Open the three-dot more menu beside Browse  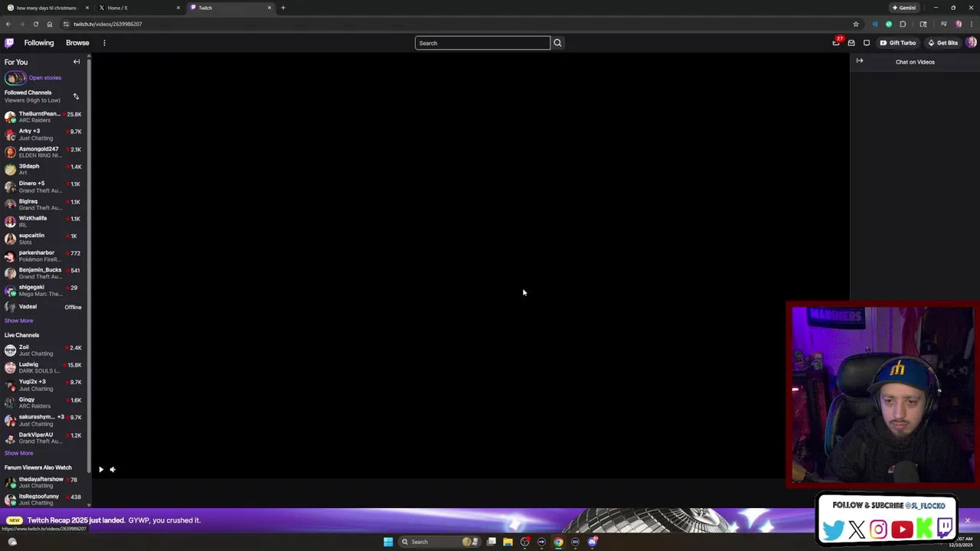tap(104, 43)
